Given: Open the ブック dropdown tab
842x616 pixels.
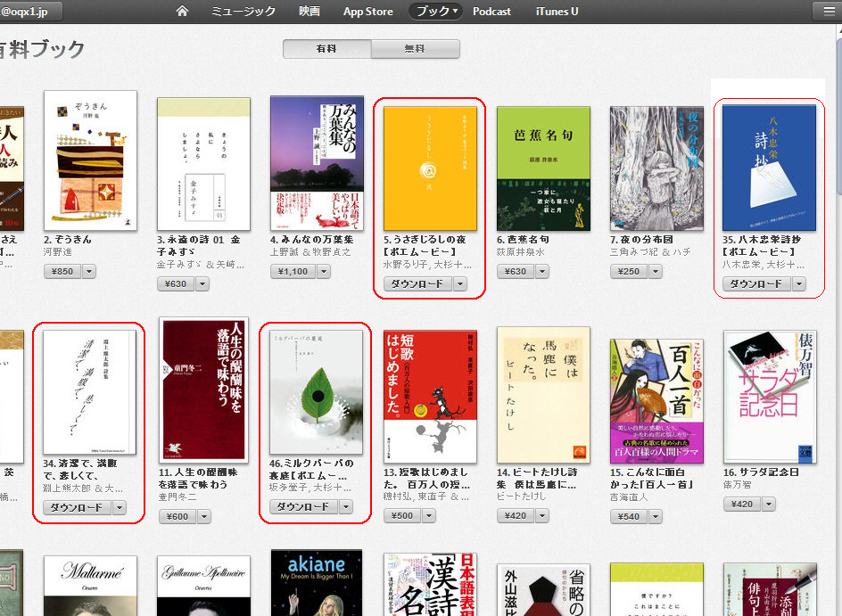Looking at the screenshot, I should coord(435,12).
